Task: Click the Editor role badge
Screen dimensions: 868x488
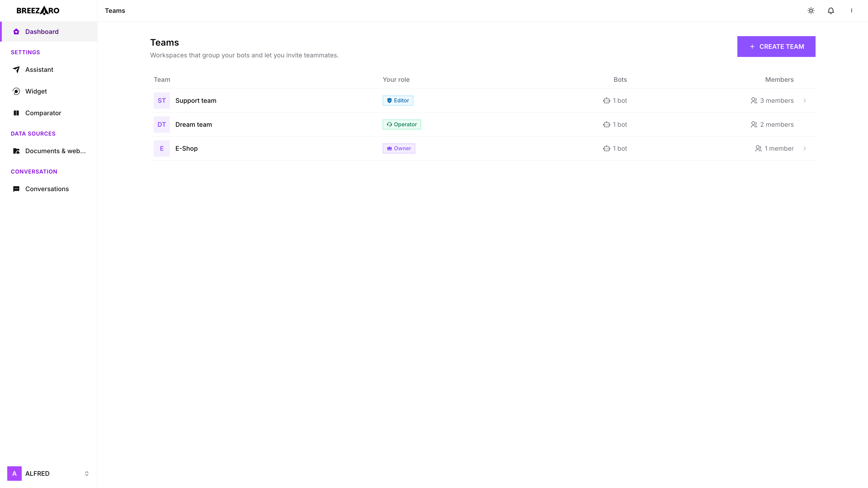Action: tap(398, 101)
